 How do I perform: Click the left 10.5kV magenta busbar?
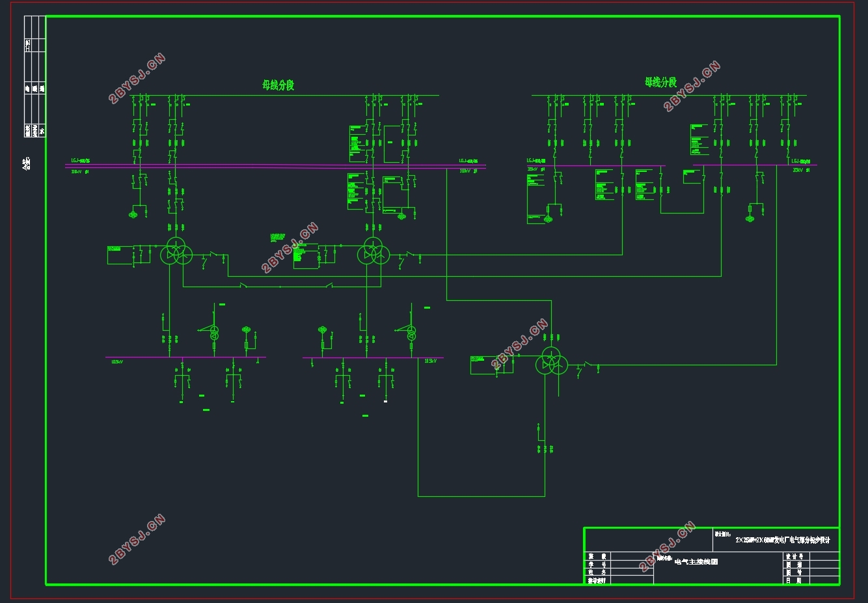click(x=185, y=357)
